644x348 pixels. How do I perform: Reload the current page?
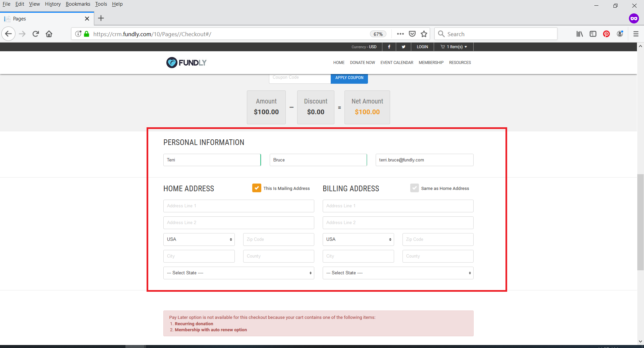35,33
